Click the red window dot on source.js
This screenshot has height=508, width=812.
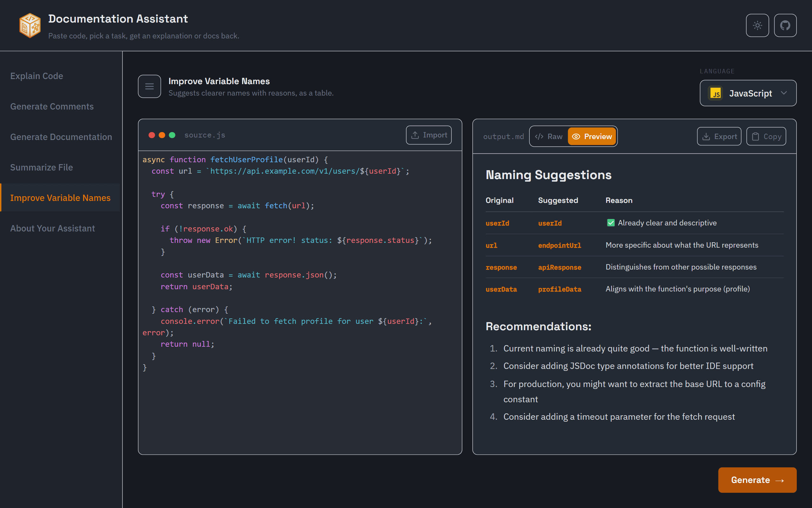(152, 135)
